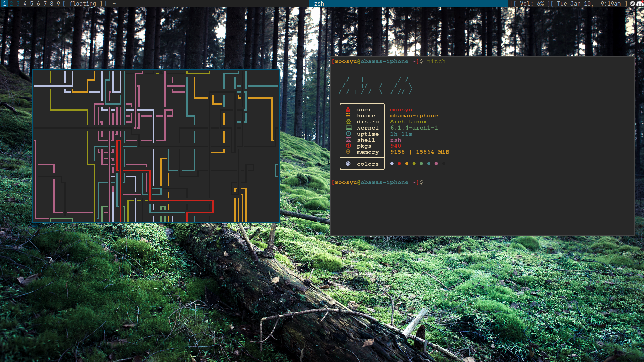The width and height of the screenshot is (644, 362).
Task: Open the Discord tray icon
Action: click(640, 4)
